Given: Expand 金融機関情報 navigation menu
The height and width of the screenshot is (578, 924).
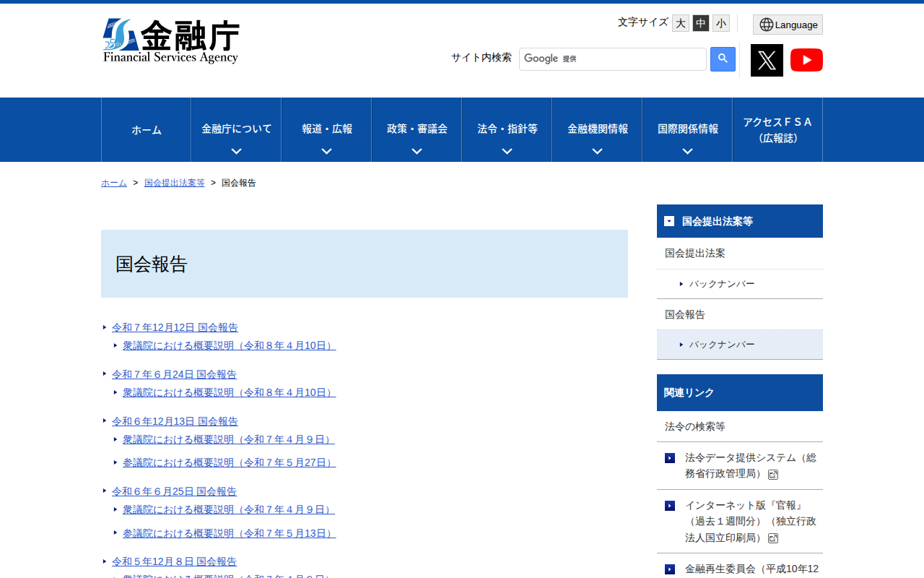Looking at the screenshot, I should (597, 130).
